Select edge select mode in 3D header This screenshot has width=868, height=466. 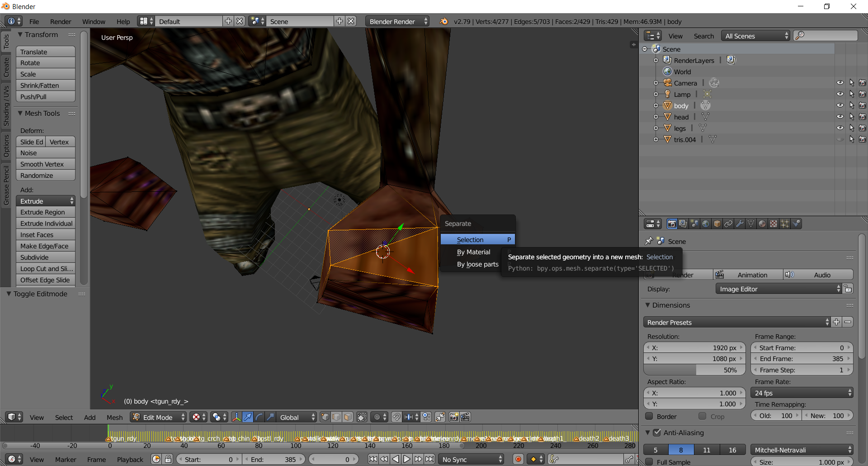336,417
